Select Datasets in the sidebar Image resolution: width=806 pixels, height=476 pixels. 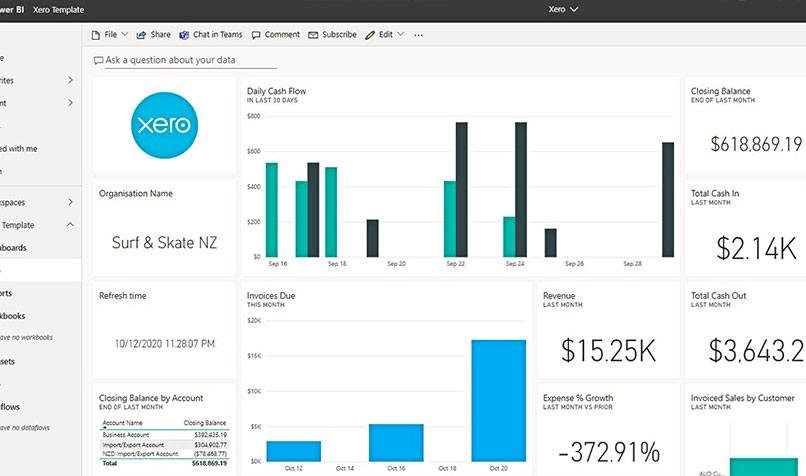coord(8,361)
